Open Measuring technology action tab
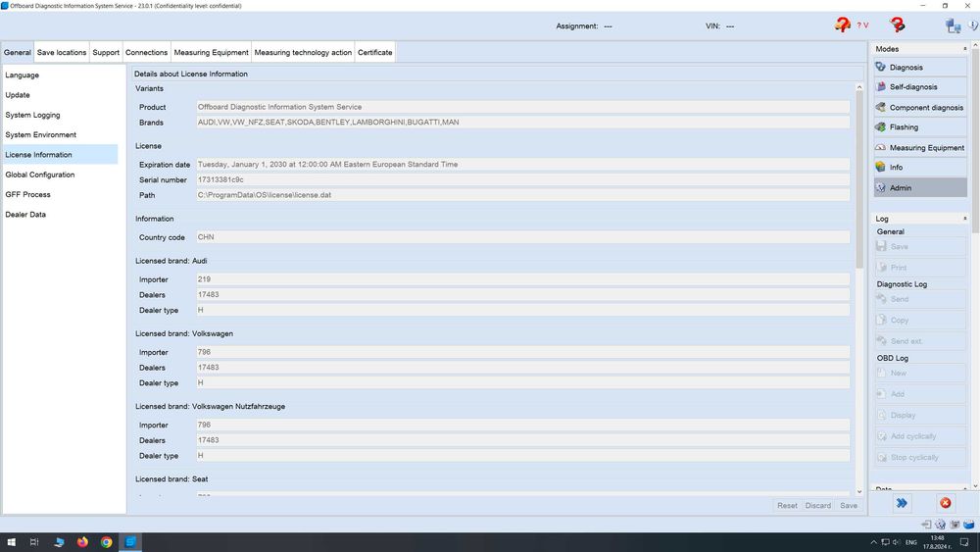This screenshot has height=552, width=980. click(x=303, y=53)
